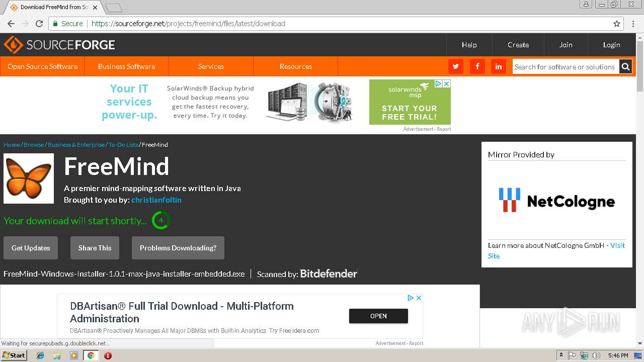This screenshot has width=644, height=362.
Task: Click Login in the header
Action: coord(611,45)
